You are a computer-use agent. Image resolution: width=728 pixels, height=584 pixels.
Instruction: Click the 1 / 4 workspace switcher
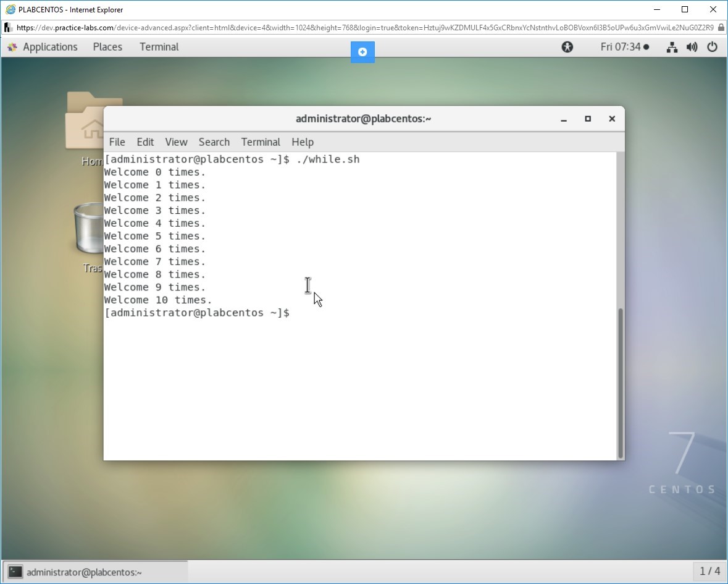pyautogui.click(x=709, y=571)
